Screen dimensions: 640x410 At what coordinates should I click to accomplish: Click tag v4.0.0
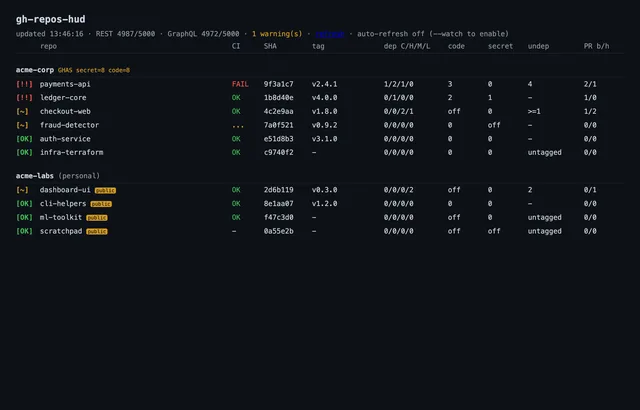click(x=324, y=98)
